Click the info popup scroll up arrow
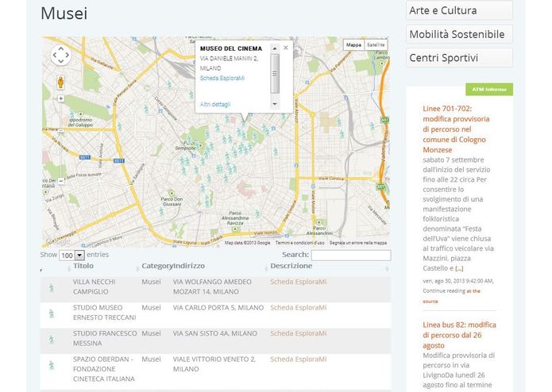The width and height of the screenshot is (552, 392). [x=275, y=48]
